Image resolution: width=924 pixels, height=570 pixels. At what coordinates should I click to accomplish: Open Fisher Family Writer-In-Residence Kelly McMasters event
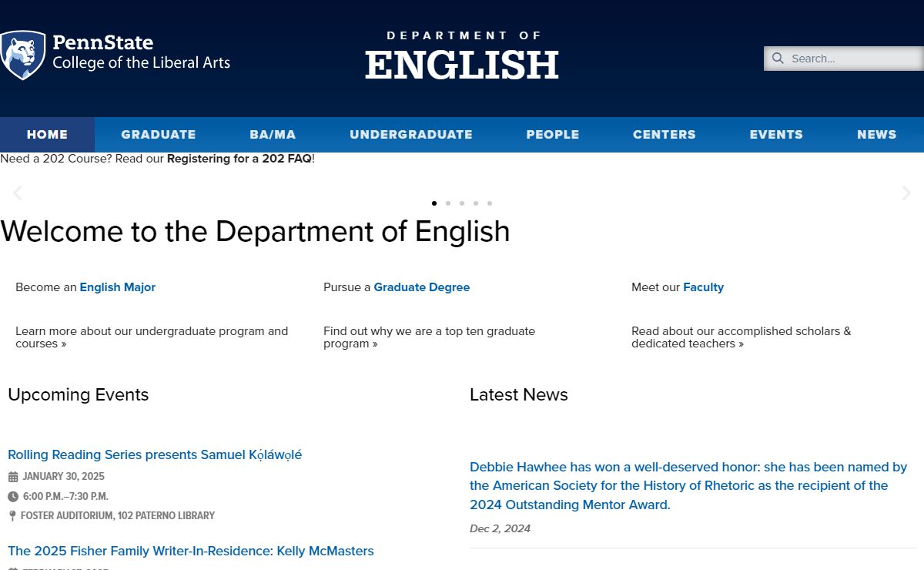tap(191, 552)
